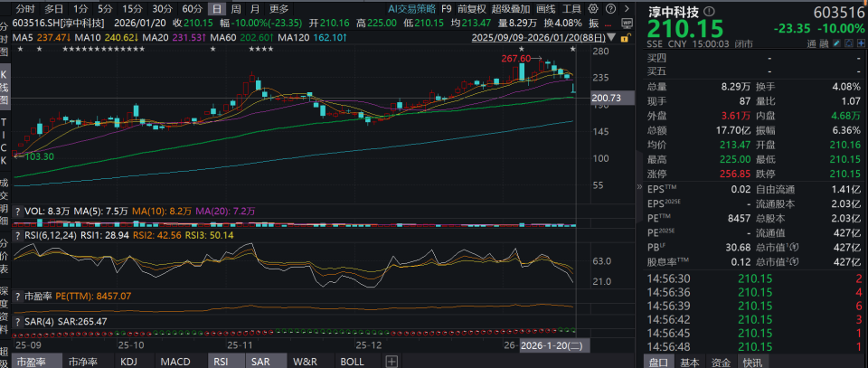Screen dimensions: 868x368
Task: Open the help question mark icon in toolbar
Action: pyautogui.click(x=610, y=9)
